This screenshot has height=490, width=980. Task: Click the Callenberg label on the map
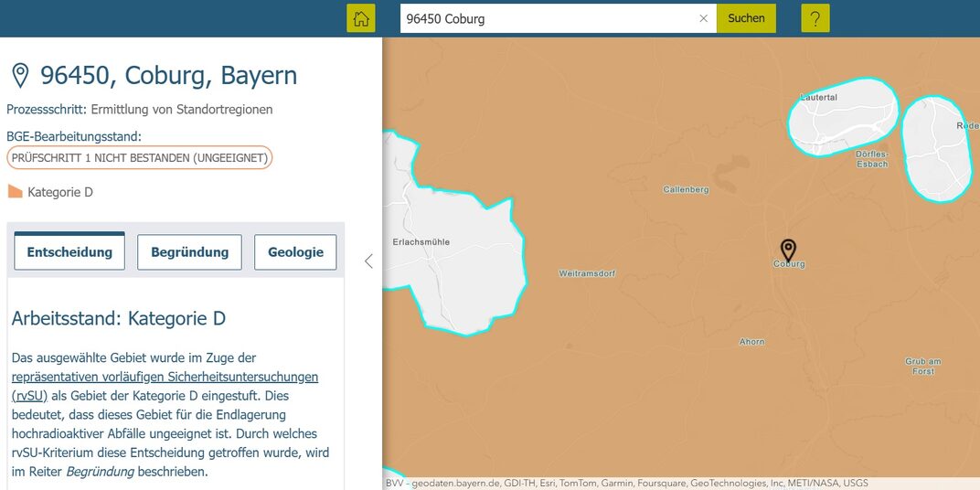pos(685,189)
